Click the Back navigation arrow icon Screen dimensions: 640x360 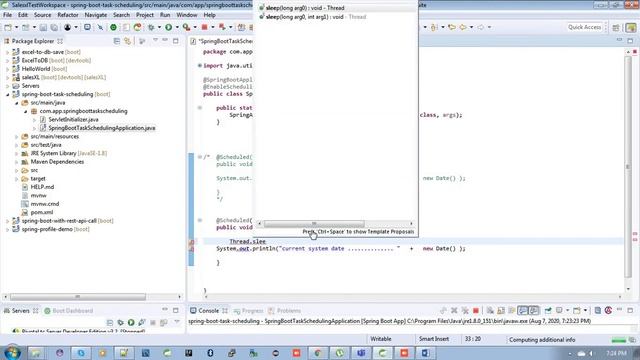(463, 27)
